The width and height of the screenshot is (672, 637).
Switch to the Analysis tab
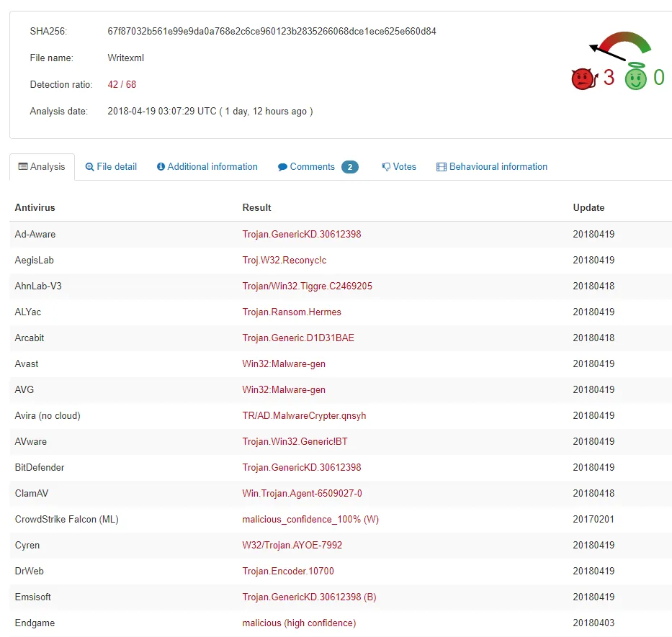point(42,167)
